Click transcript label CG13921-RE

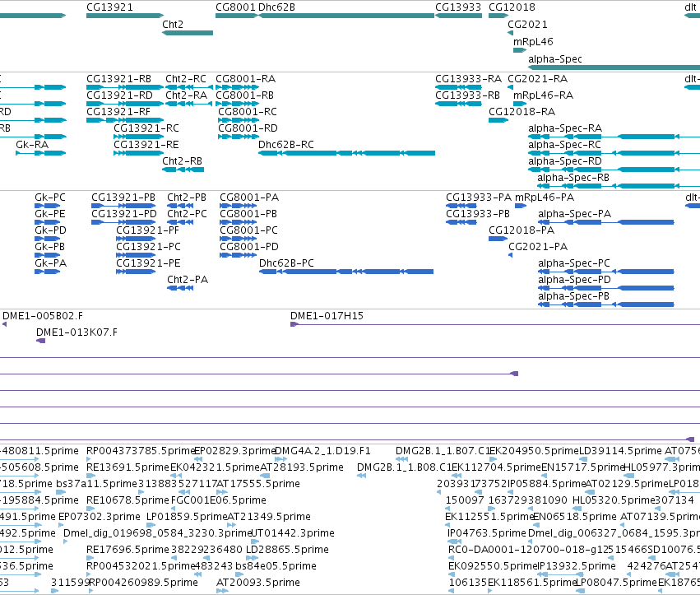(x=146, y=145)
